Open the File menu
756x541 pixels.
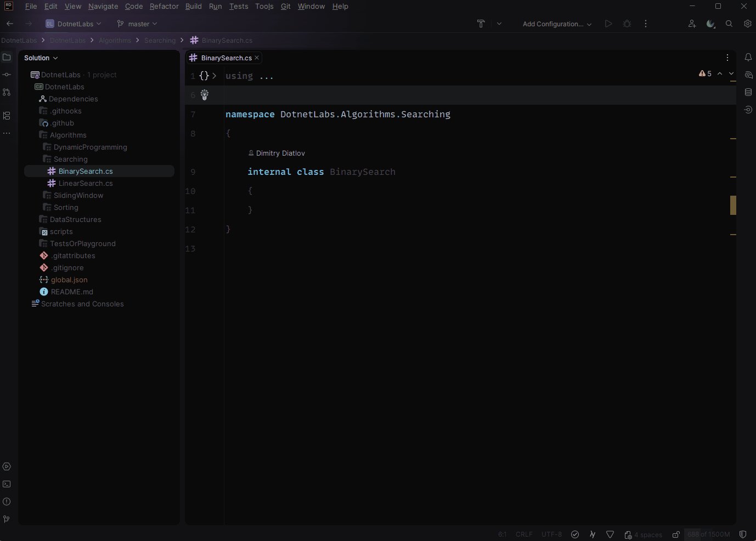(31, 6)
